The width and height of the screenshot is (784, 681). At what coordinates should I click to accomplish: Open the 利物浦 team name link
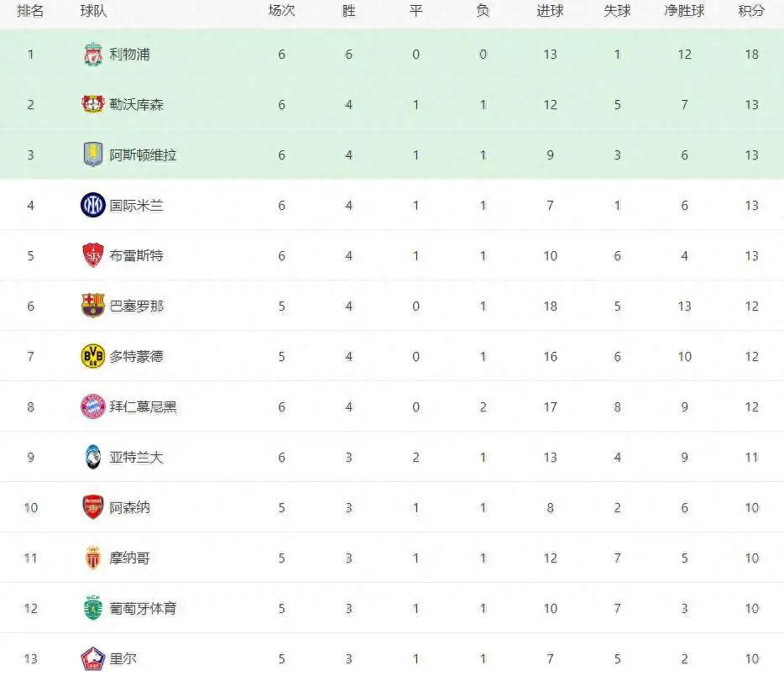(129, 54)
